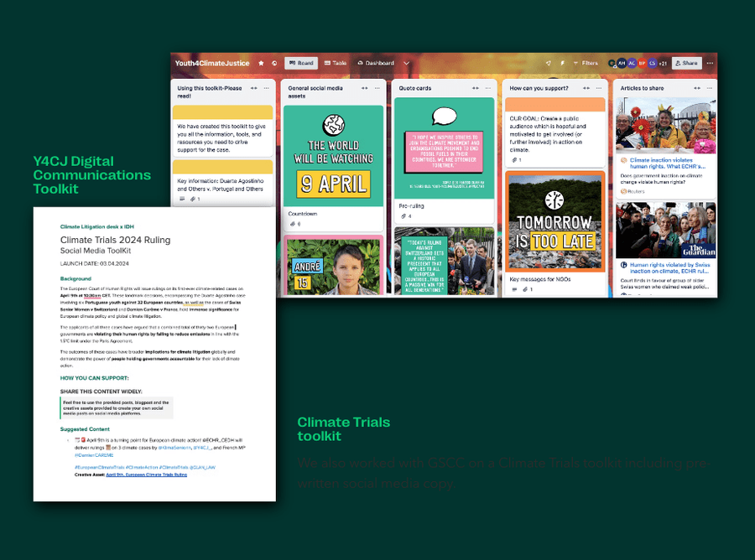Open list actions for 'Using this toolkit-Please read!'
This screenshot has width=755, height=560.
[266, 88]
